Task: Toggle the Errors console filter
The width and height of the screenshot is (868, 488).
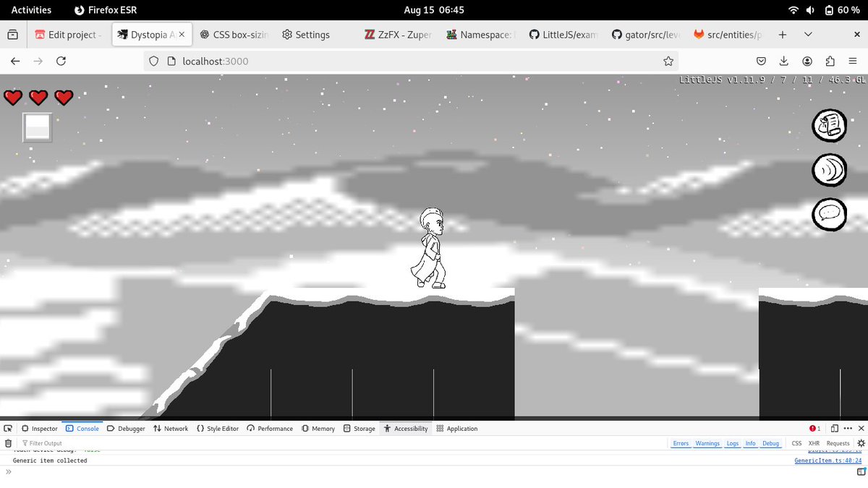Action: pyautogui.click(x=681, y=443)
